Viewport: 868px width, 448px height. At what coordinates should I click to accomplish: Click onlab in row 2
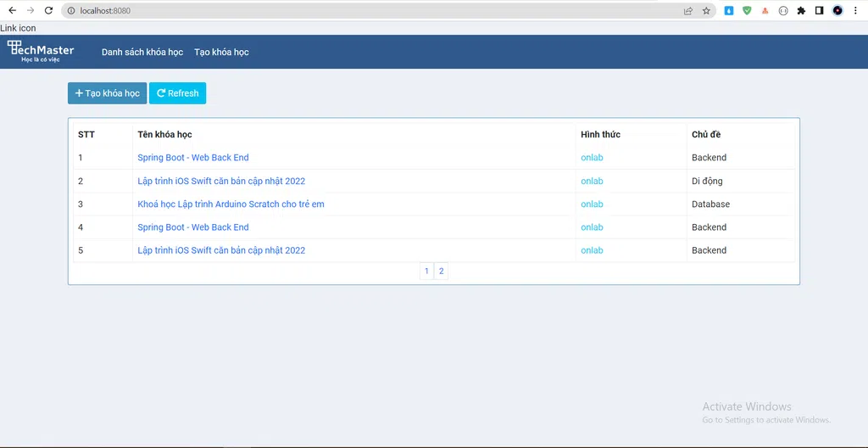592,182
